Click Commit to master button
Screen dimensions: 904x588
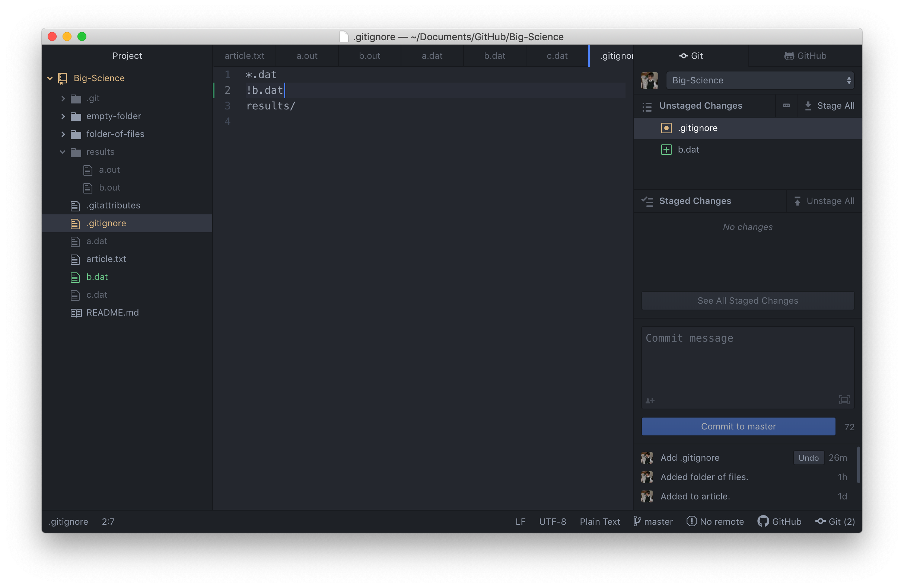[x=738, y=426]
